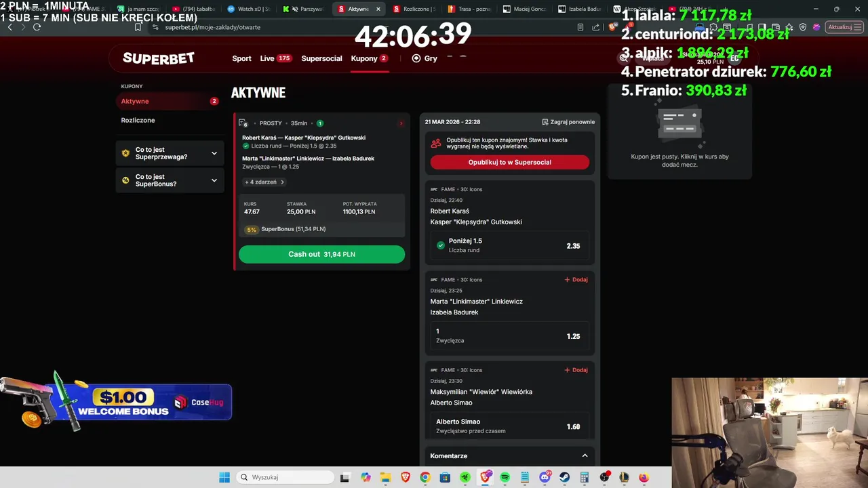The width and height of the screenshot is (868, 488).
Task: Switch to the "Izabela Badurek" browser tab
Action: pos(580,9)
